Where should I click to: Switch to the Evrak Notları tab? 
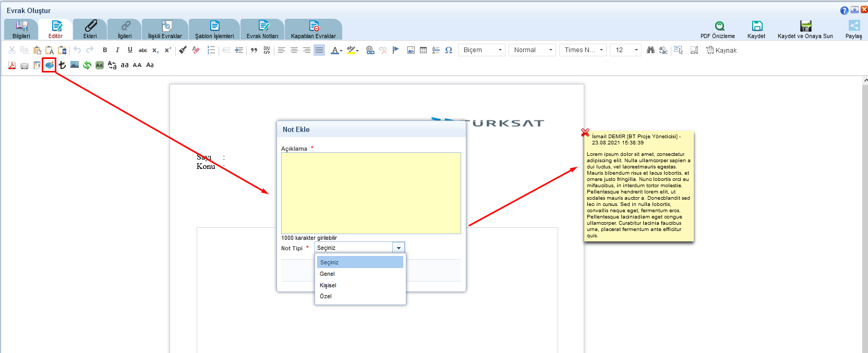coord(262,29)
